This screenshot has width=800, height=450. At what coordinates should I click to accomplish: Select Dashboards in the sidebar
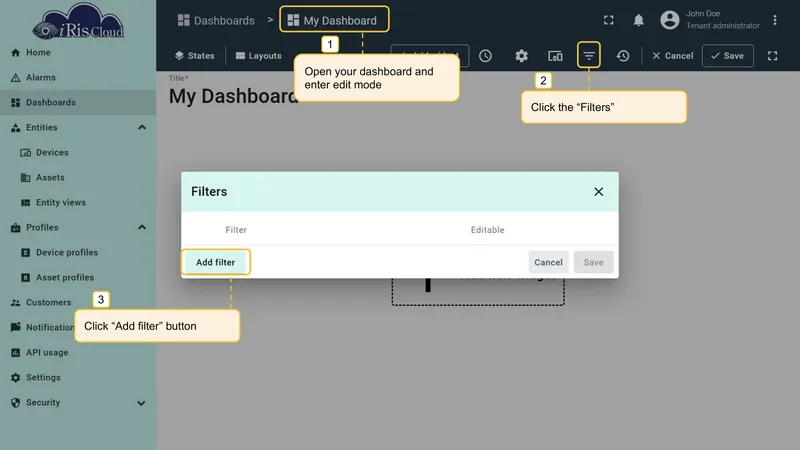[x=78, y=103]
